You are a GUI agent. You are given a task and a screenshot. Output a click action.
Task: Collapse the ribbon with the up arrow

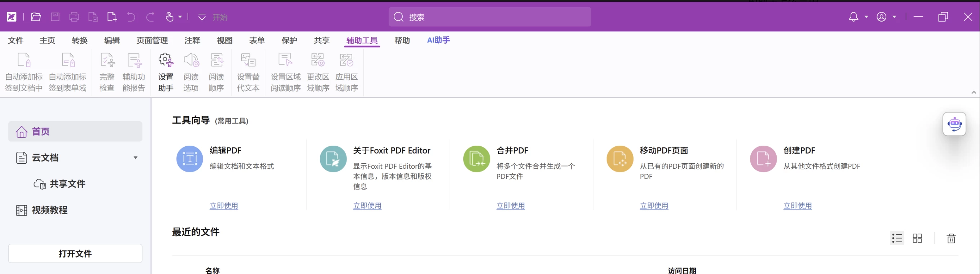tap(974, 92)
